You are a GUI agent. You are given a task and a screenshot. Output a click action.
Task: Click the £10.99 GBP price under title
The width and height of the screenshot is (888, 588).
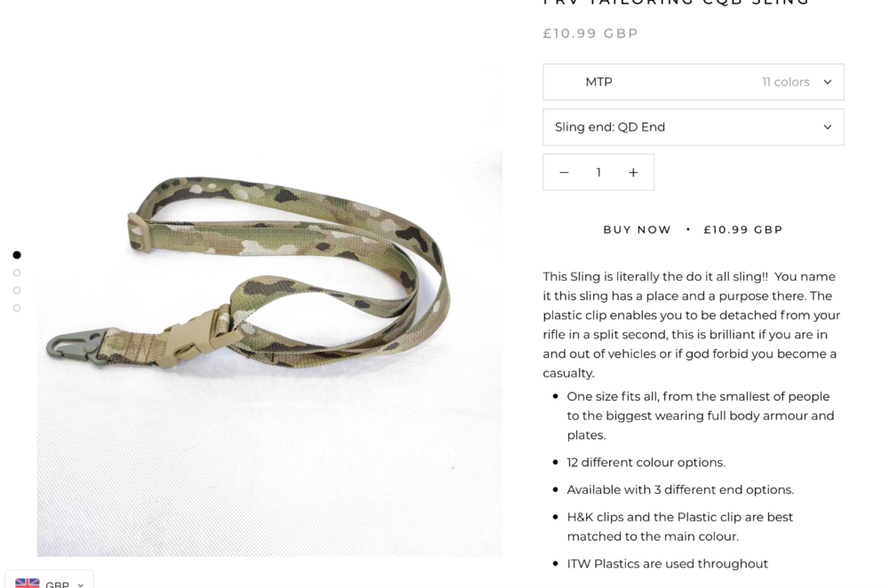[591, 34]
